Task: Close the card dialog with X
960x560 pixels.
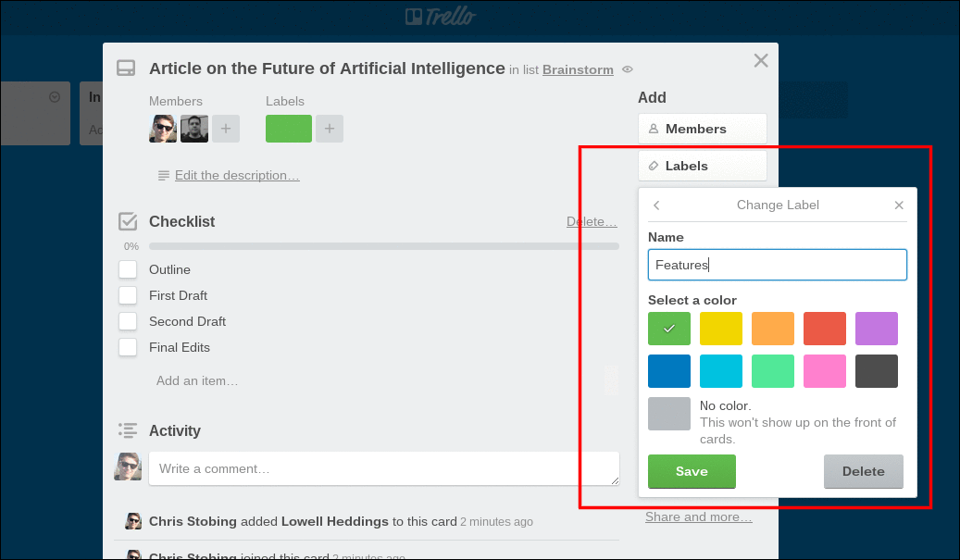Action: [761, 61]
